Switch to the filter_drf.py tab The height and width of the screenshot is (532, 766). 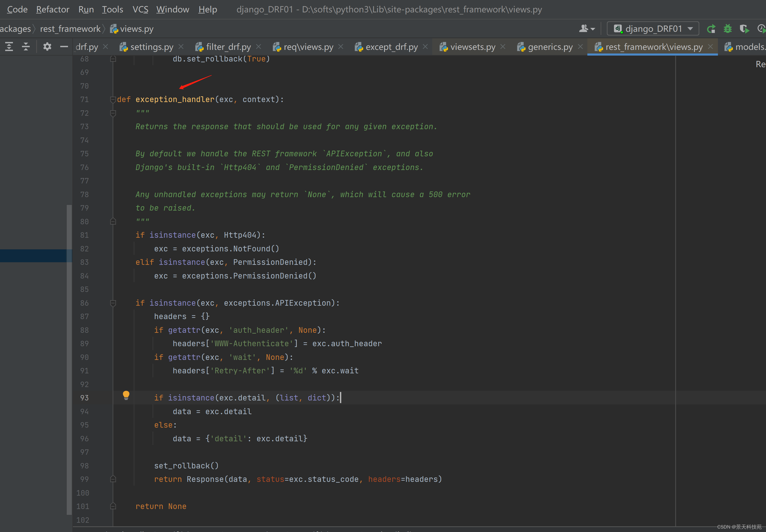[229, 47]
